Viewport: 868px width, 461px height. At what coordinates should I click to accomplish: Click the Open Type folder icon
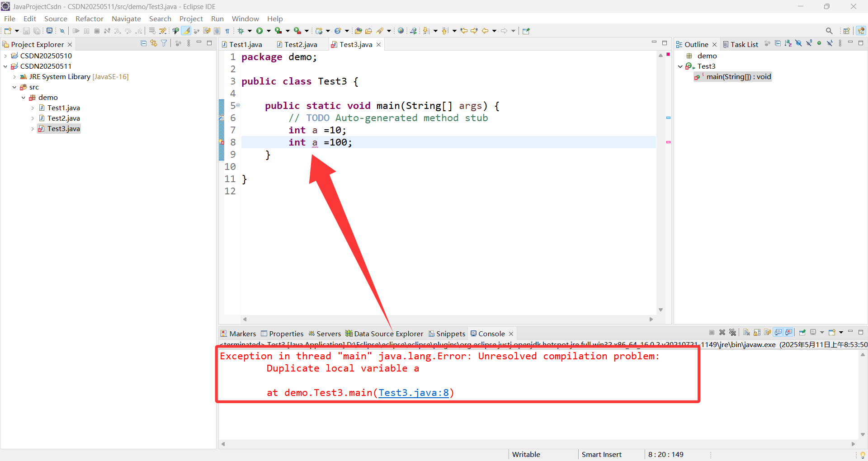click(x=359, y=31)
